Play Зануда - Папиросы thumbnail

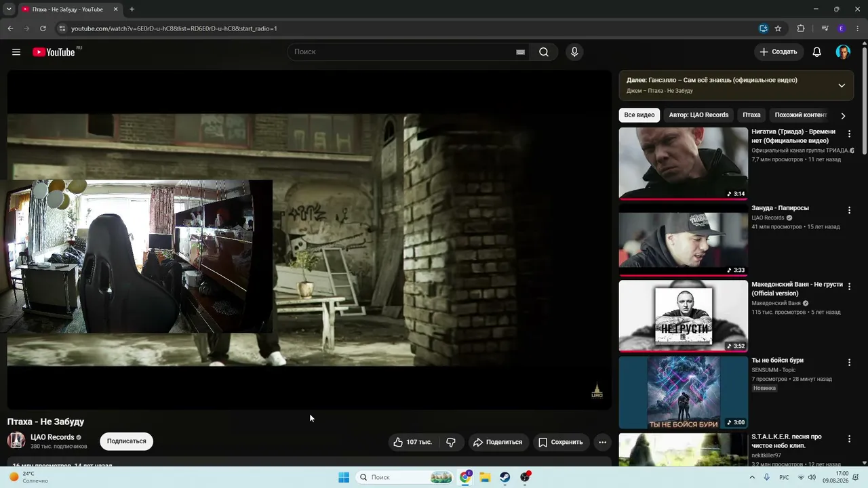point(683,240)
